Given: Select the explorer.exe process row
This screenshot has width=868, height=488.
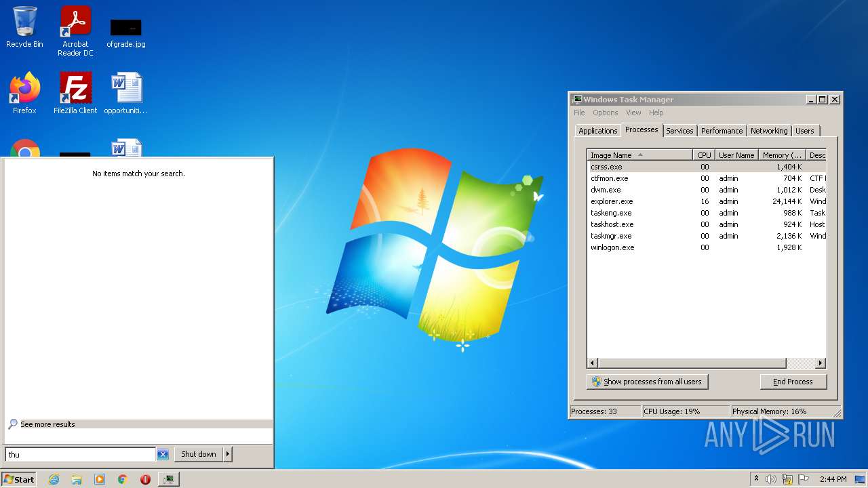Looking at the screenshot, I should click(x=707, y=201).
